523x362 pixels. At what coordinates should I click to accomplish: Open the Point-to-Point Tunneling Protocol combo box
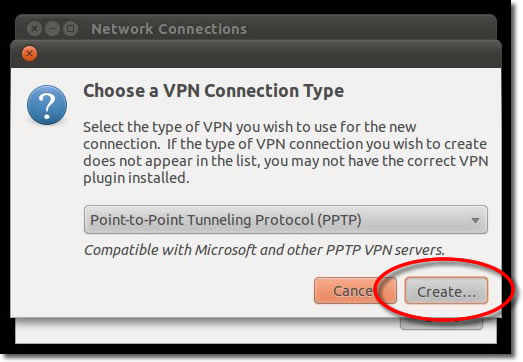tap(286, 220)
